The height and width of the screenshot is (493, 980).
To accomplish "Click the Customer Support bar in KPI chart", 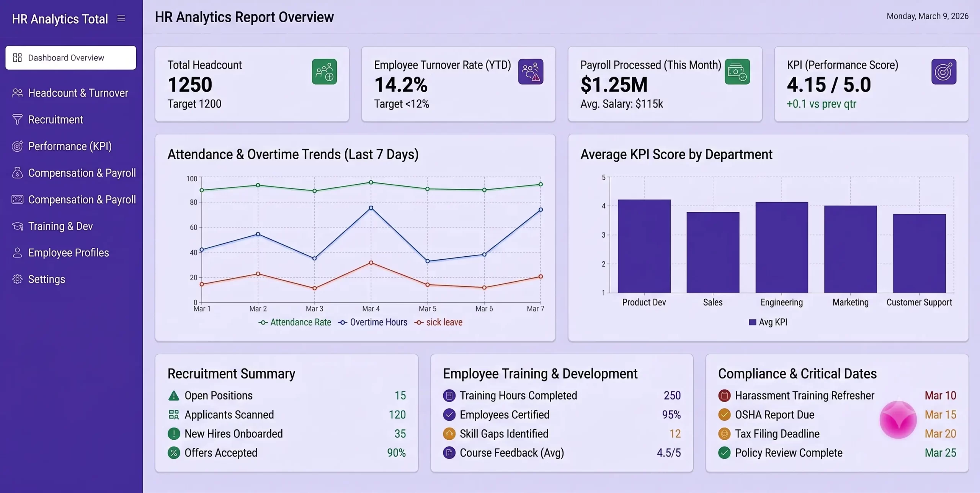I will coord(919,253).
